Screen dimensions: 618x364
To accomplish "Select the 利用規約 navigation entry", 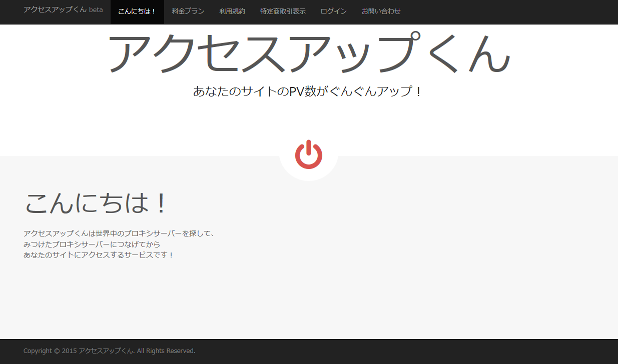I will pyautogui.click(x=232, y=11).
